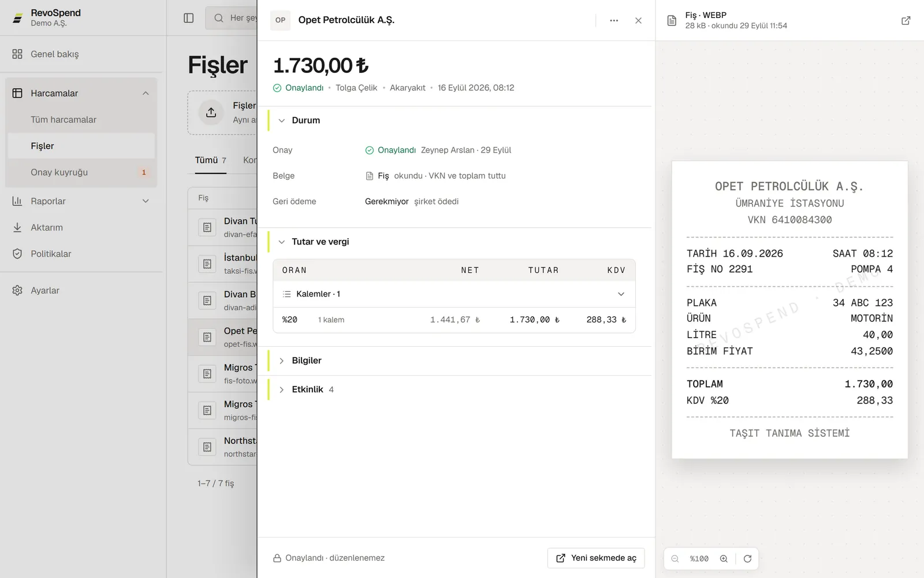This screenshot has width=924, height=578.
Task: Collapse the Durum section
Action: [x=282, y=120]
